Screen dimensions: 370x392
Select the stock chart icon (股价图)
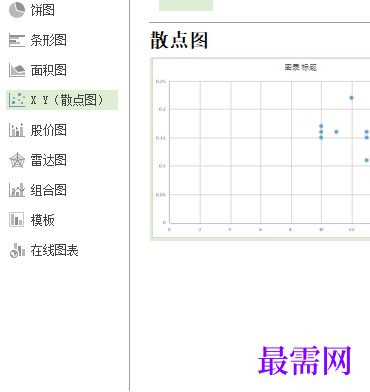(x=17, y=130)
